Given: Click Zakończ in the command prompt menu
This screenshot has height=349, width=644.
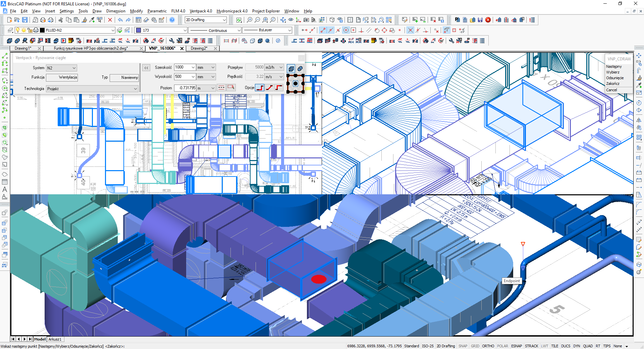Looking at the screenshot, I should coord(612,84).
